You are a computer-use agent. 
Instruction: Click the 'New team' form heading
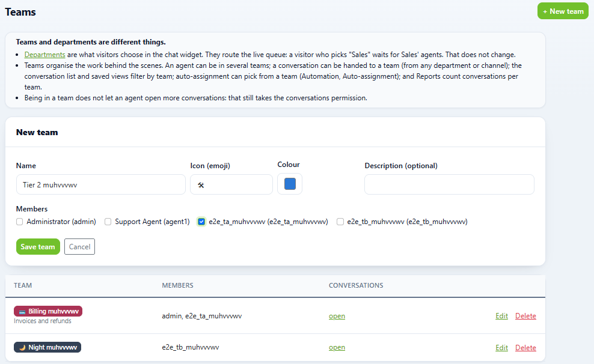(x=37, y=132)
